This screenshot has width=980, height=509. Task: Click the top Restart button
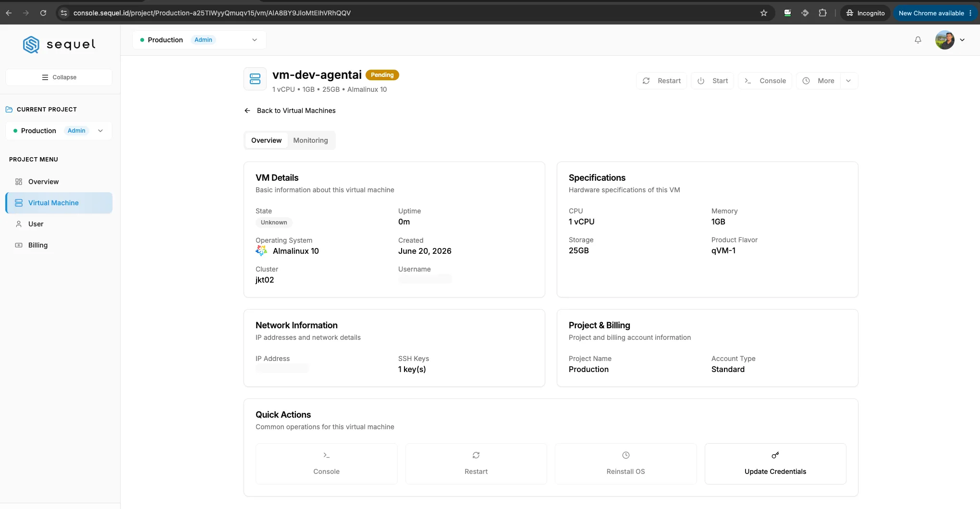(x=661, y=81)
